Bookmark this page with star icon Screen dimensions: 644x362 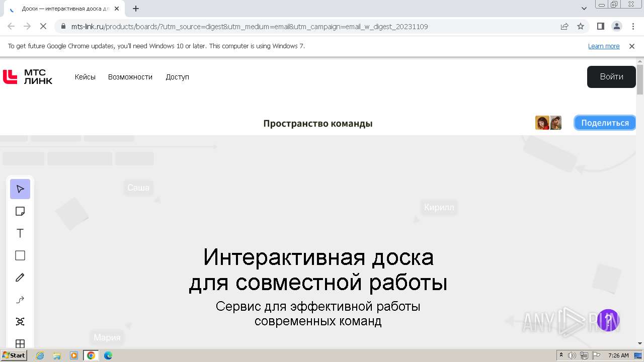tap(581, 26)
